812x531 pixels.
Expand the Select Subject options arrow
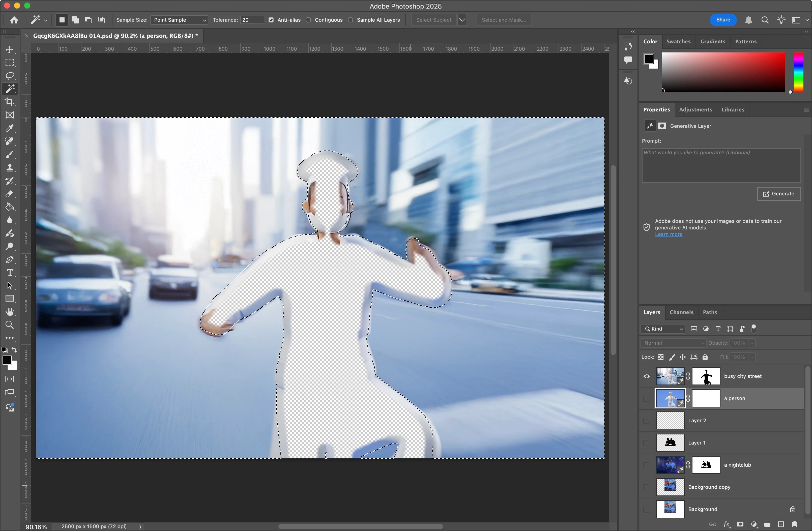coord(462,20)
